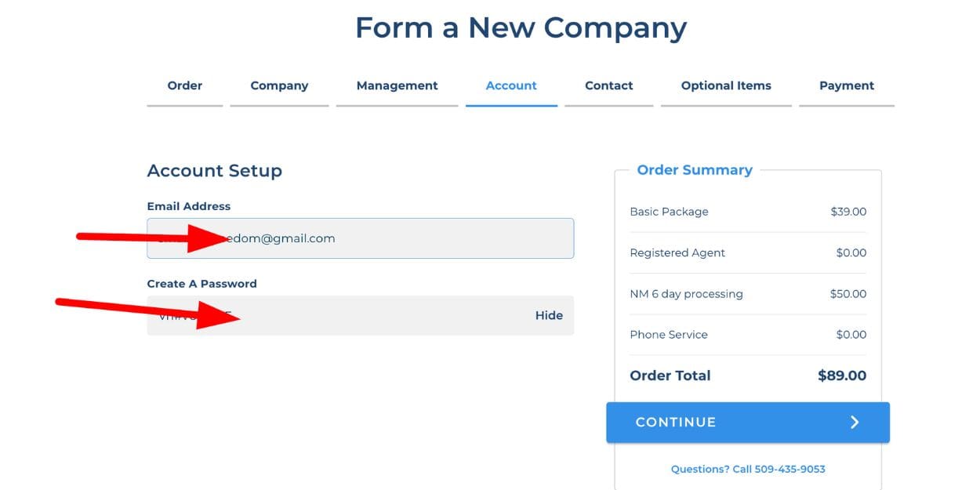Click the $89.00 Order Total amount
980x490 pixels.
841,376
